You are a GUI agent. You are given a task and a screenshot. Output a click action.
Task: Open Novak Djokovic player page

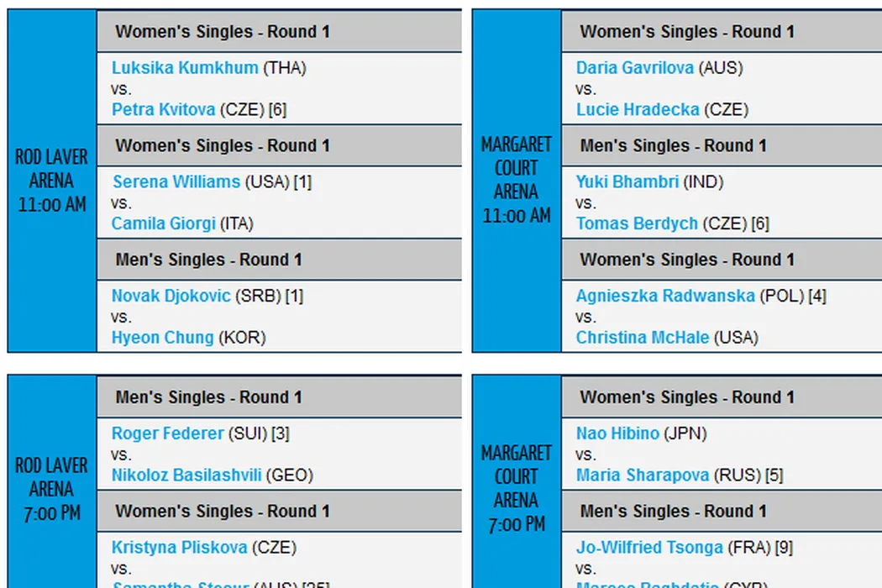171,296
